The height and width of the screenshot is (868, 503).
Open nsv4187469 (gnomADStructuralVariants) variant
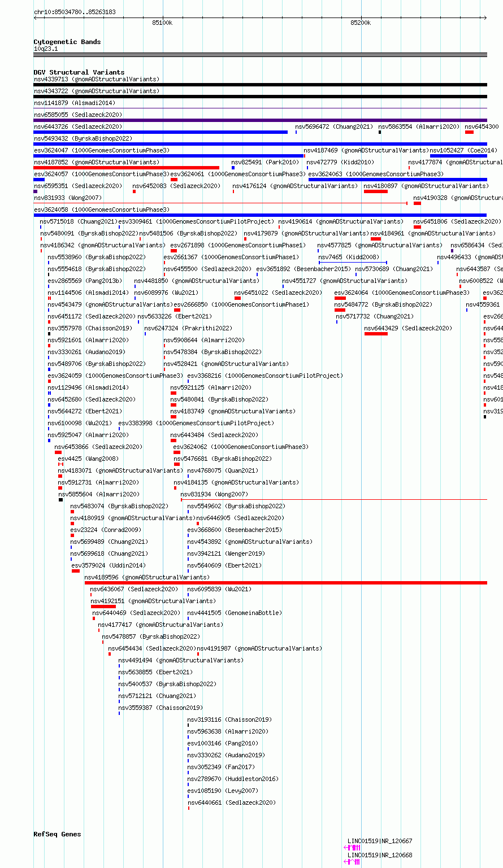point(367,151)
